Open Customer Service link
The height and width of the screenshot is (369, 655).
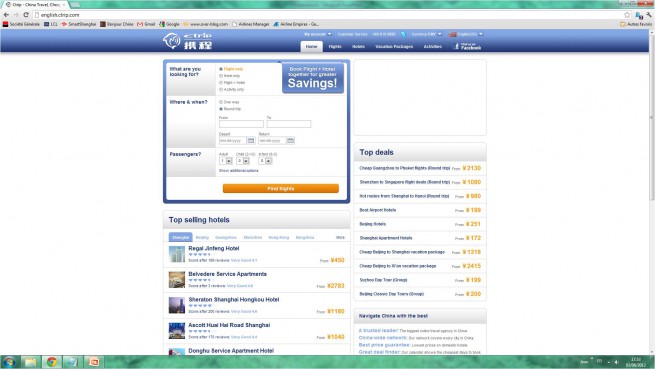click(353, 34)
